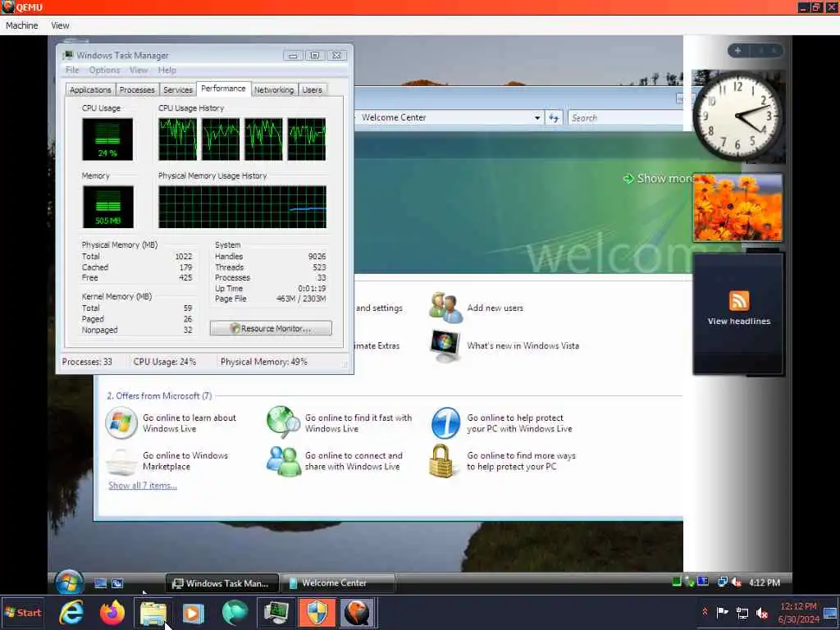Viewport: 840px width, 630px height.
Task: Launch Internet Explorer from host taskbar
Action: tap(71, 613)
